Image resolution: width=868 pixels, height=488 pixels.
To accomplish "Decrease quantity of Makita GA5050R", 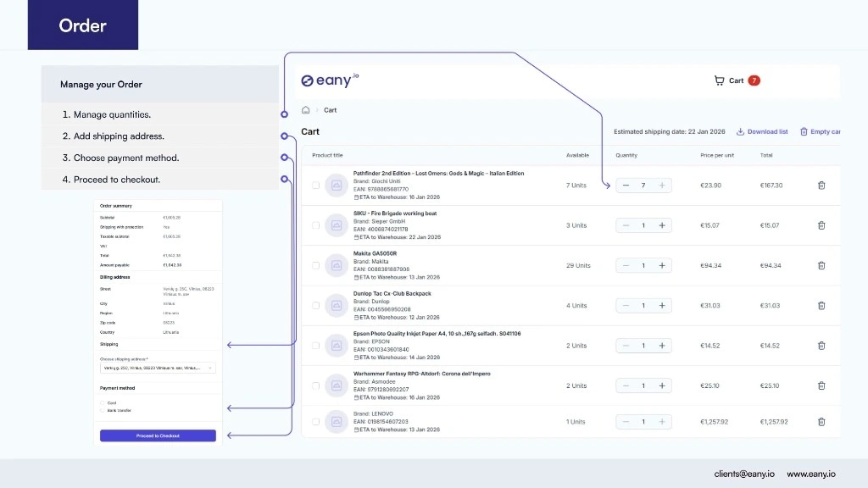I will [626, 265].
